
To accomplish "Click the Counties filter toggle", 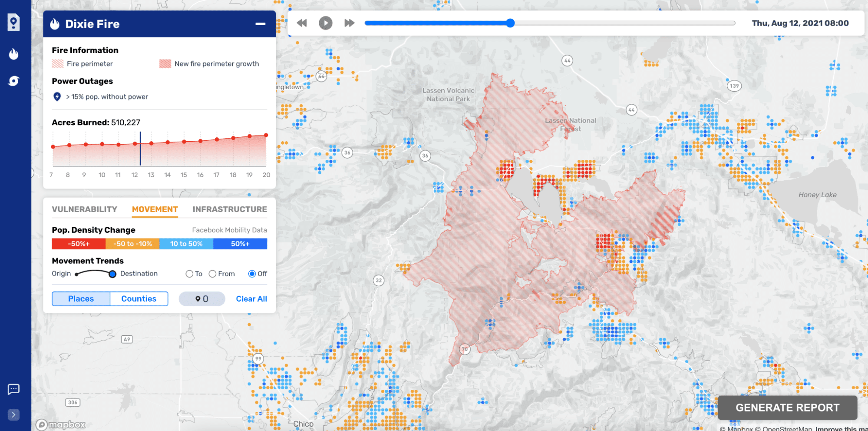I will [139, 298].
